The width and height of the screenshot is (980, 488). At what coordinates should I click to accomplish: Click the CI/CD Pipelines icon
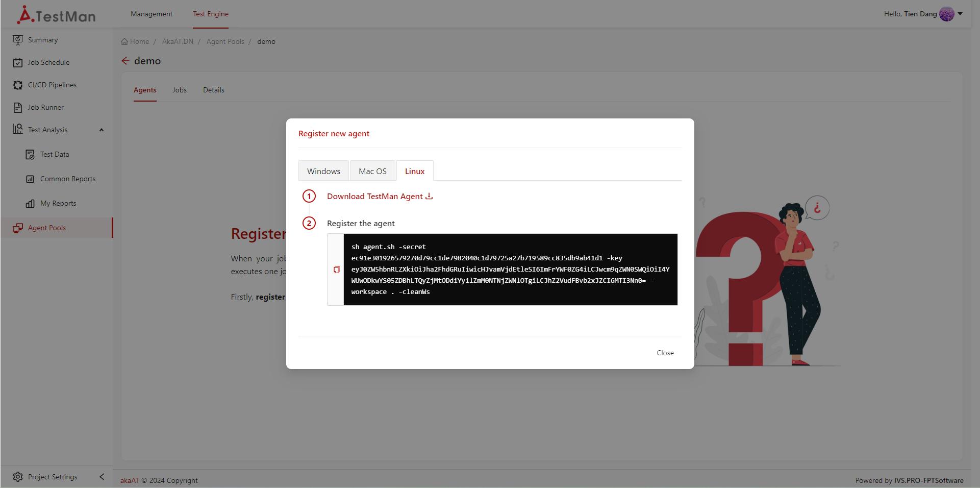click(x=18, y=85)
